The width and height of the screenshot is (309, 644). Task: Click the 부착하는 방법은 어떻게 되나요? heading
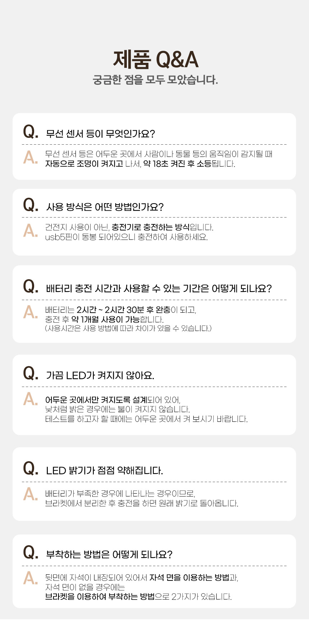109,555
